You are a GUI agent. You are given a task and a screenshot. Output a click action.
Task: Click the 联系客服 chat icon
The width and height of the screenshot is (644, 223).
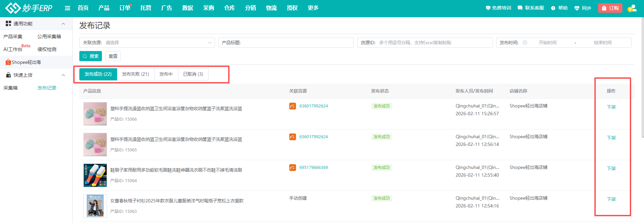(x=520, y=8)
